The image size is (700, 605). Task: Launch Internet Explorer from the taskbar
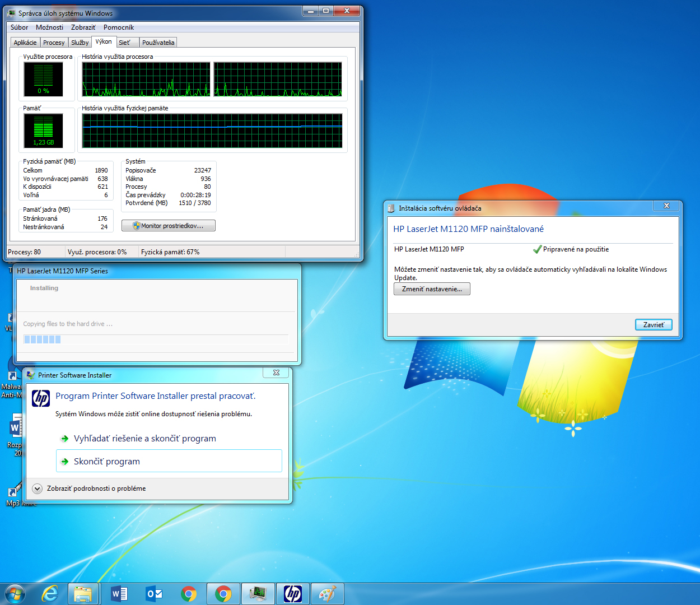click(50, 594)
